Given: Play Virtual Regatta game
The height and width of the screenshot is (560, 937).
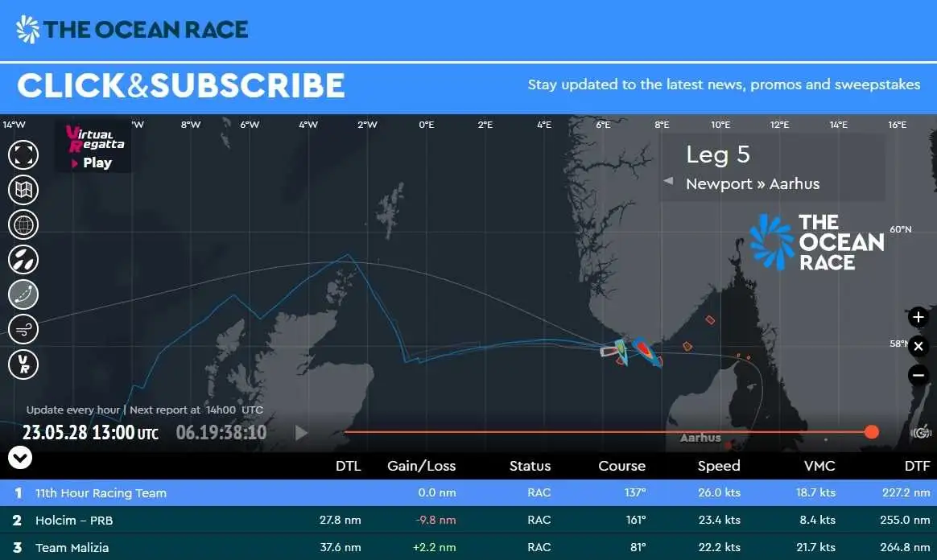Looking at the screenshot, I should (x=93, y=147).
